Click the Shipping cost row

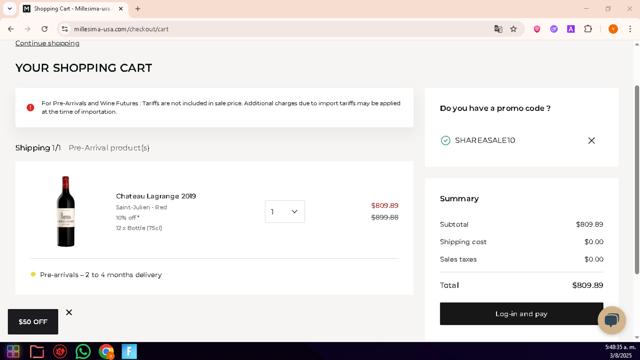coord(521,242)
